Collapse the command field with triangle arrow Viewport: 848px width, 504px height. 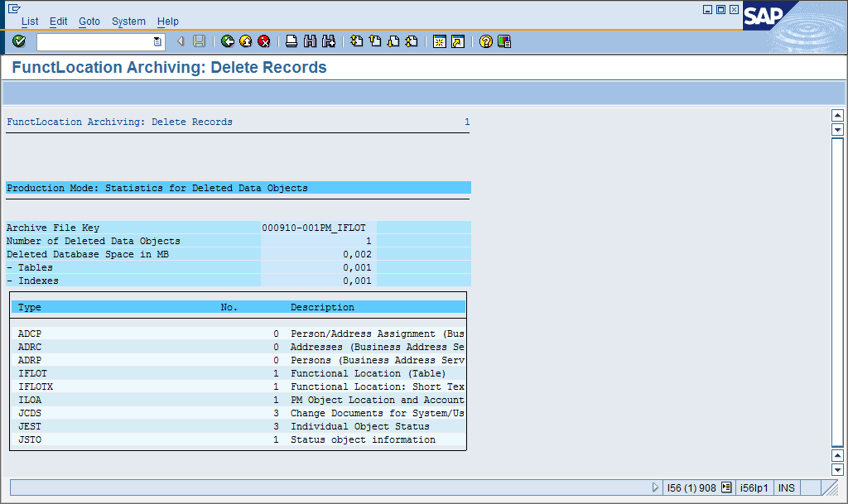point(181,41)
